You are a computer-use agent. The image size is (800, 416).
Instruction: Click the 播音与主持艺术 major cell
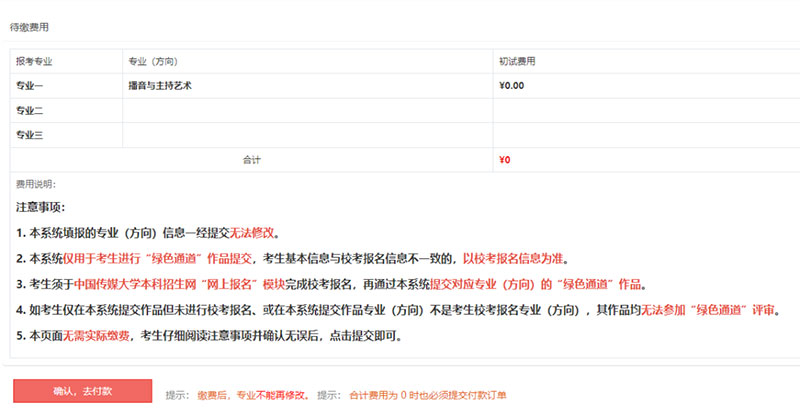pos(160,85)
